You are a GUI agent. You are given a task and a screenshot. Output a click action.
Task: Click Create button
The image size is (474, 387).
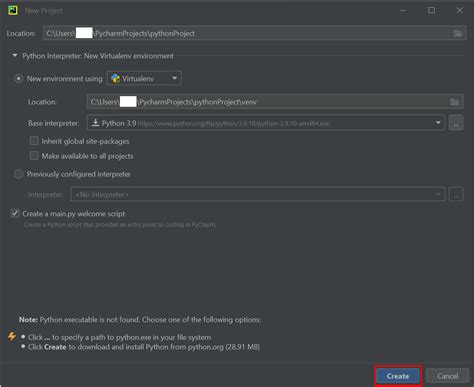click(398, 376)
